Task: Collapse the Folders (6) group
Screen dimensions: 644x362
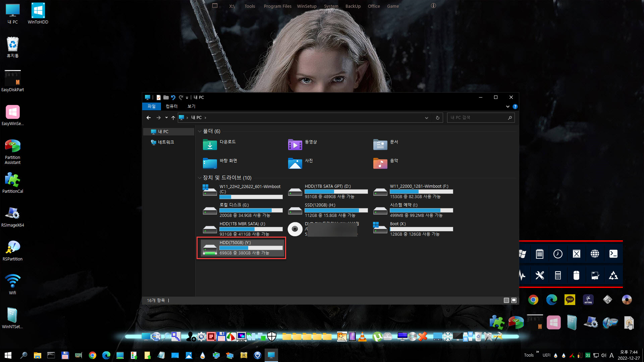Action: click(x=200, y=131)
